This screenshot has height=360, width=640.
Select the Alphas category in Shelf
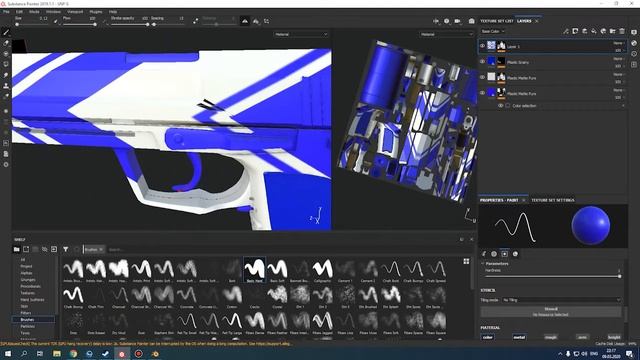27,273
